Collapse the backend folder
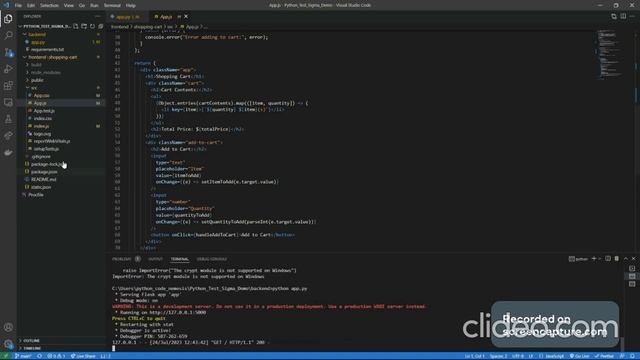This screenshot has width=640, height=360. [x=61, y=34]
